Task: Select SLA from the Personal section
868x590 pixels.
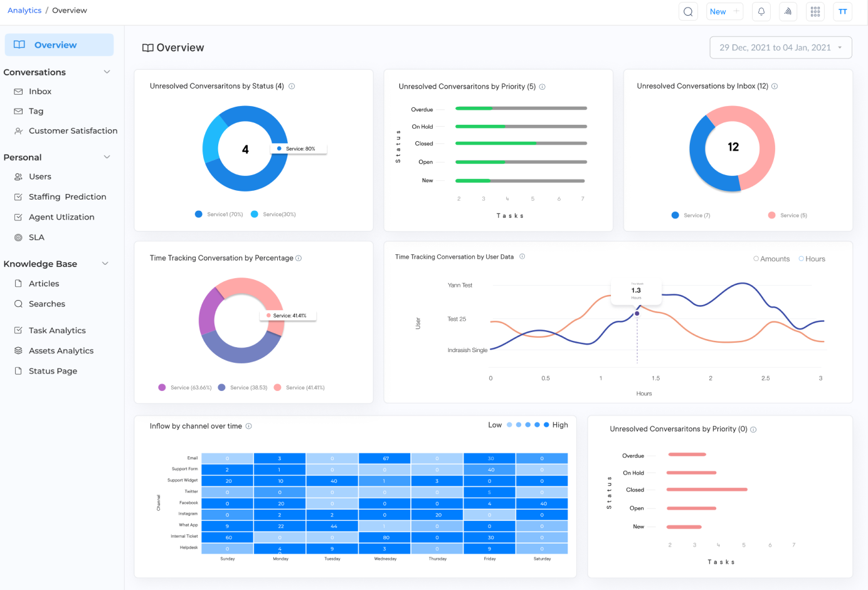Action: 38,237
